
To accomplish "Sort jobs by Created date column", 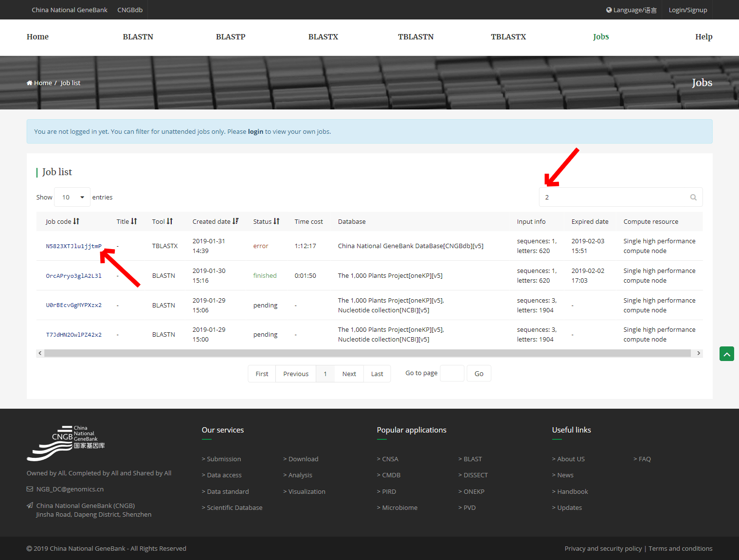I will tap(235, 221).
